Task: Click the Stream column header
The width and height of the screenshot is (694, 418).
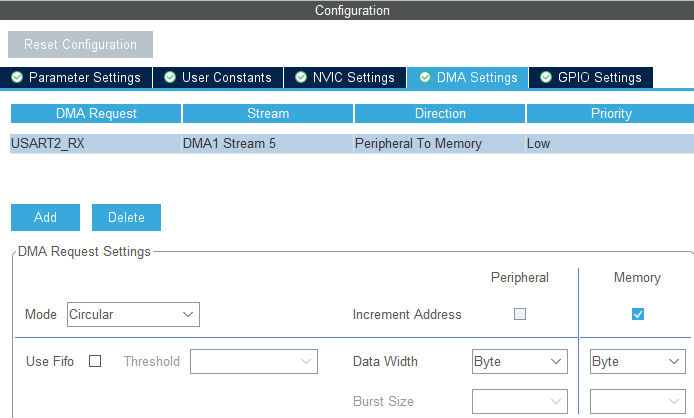Action: (268, 113)
